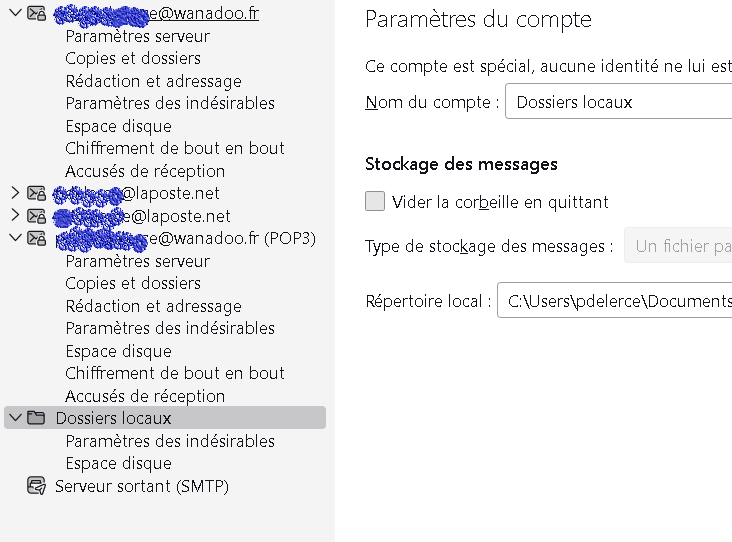The image size is (732, 542).
Task: Enable Vider la corbeille en quittant checkbox
Action: click(375, 201)
